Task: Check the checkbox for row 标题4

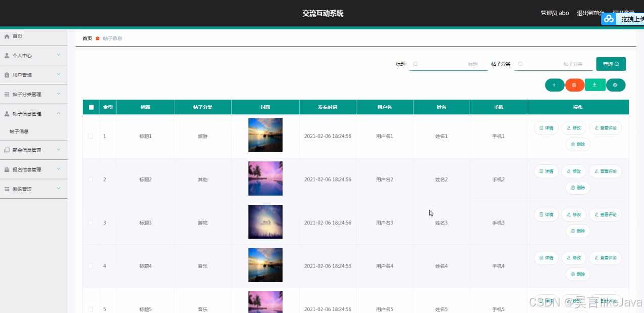Action: [x=91, y=266]
